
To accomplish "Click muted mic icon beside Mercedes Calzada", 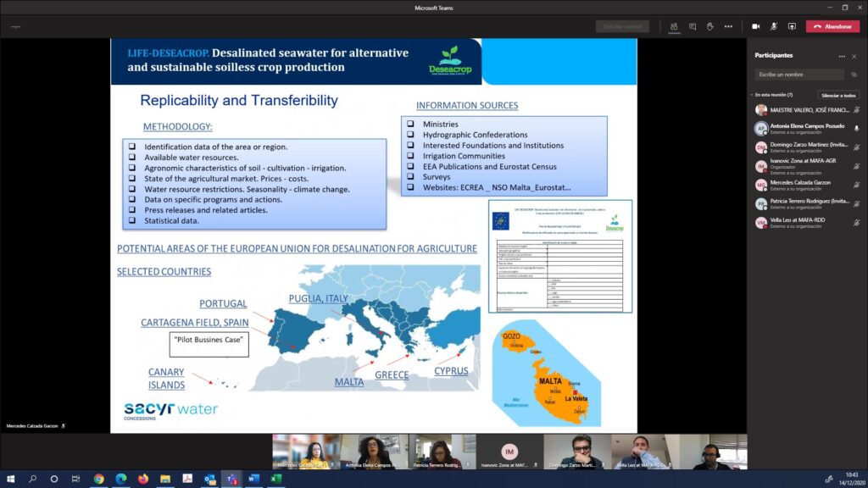I will click(x=856, y=185).
